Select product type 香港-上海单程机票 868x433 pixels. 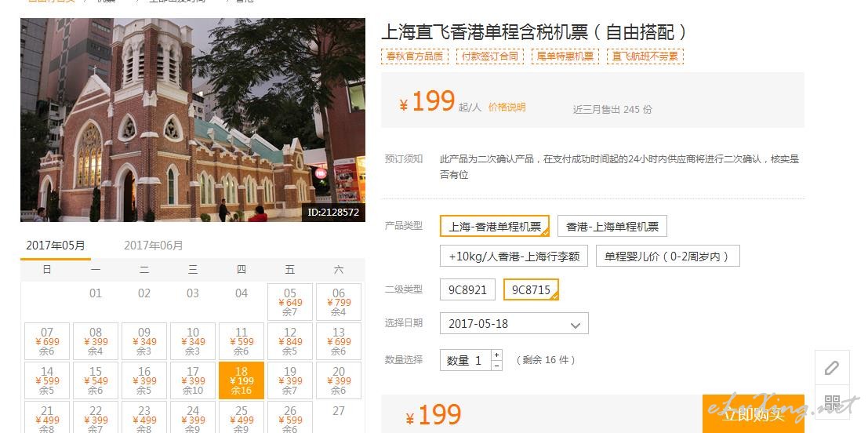[612, 226]
